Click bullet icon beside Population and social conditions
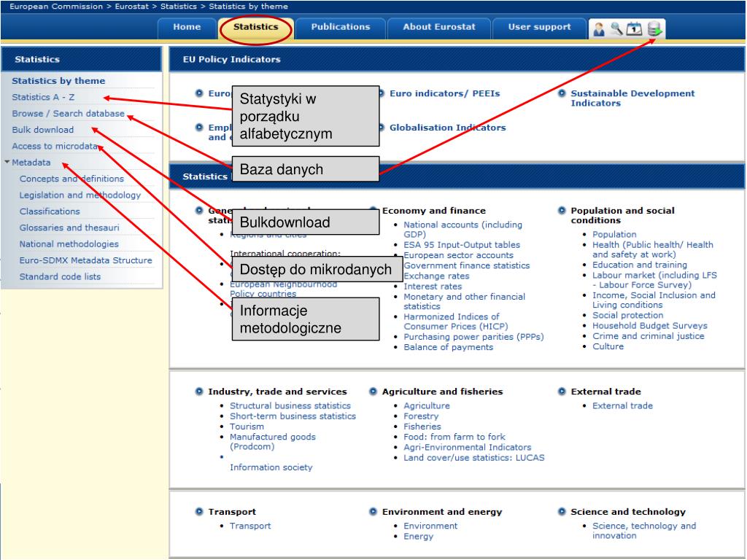 coord(562,211)
